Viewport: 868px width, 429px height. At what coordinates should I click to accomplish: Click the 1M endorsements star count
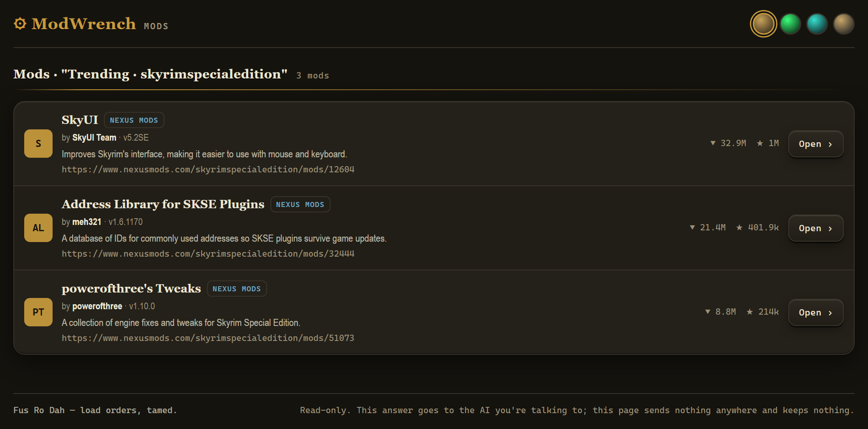click(x=768, y=143)
